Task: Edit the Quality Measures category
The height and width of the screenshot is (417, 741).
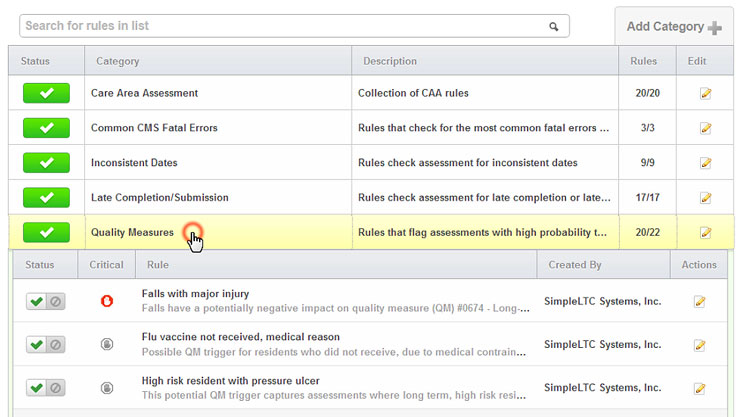Action: [706, 233]
